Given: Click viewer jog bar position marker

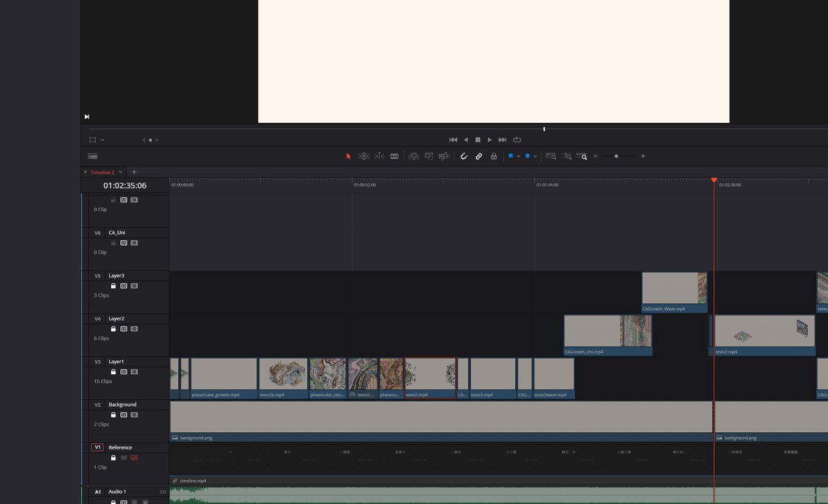Looking at the screenshot, I should 544,129.
